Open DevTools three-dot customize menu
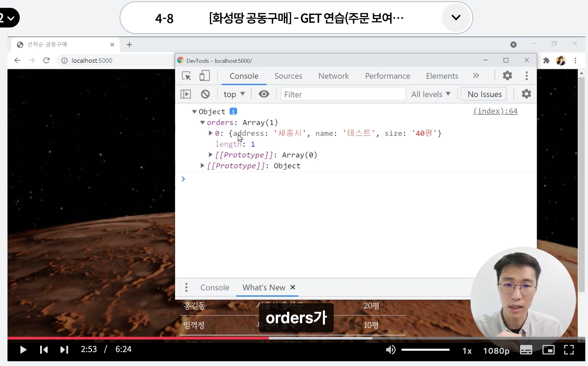The height and width of the screenshot is (366, 588). tap(526, 76)
